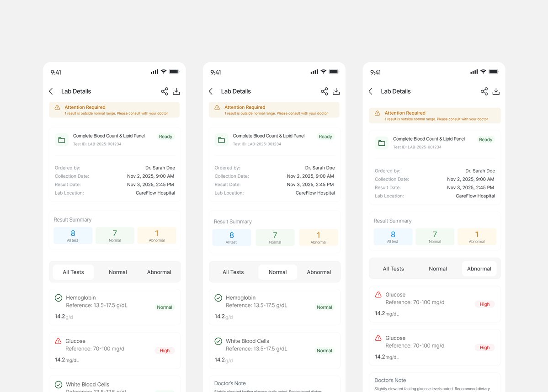Tap Ready status badge on middle screen
548x392 pixels.
(325, 137)
